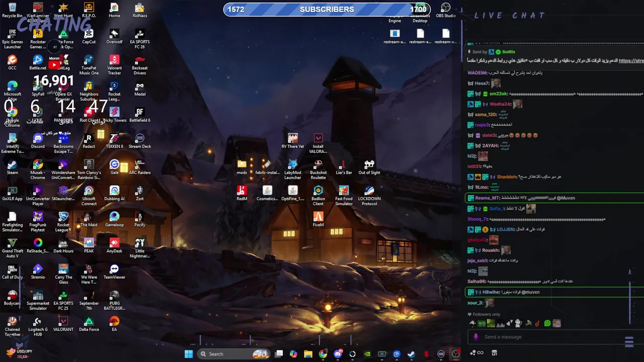Image resolution: width=644 pixels, height=362 pixels.
Task: Open the TunePat Music One shortcut
Action: coord(89,65)
